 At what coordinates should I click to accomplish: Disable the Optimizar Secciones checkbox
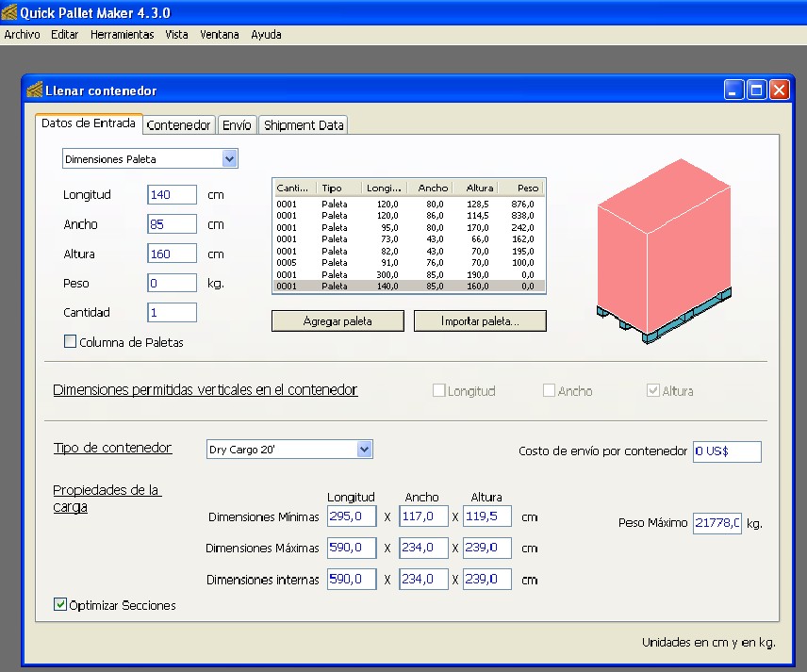[x=60, y=604]
